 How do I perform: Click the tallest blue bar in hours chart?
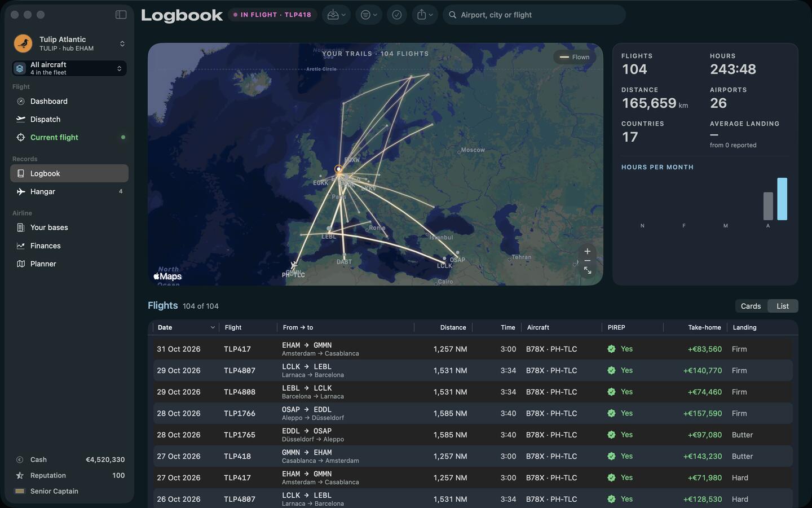782,199
